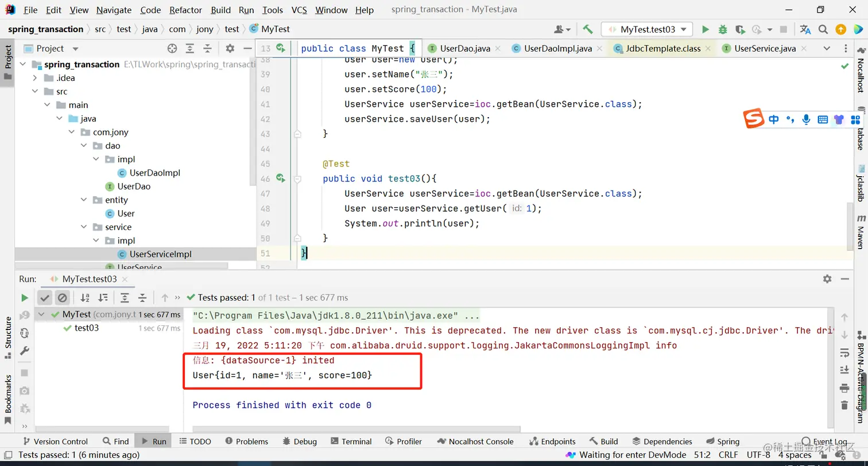The width and height of the screenshot is (868, 466).
Task: Clear the console with the trash icon
Action: [x=844, y=406]
